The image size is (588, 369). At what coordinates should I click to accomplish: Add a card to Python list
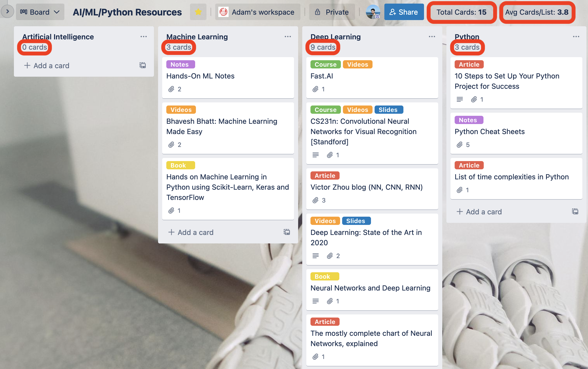[479, 212]
